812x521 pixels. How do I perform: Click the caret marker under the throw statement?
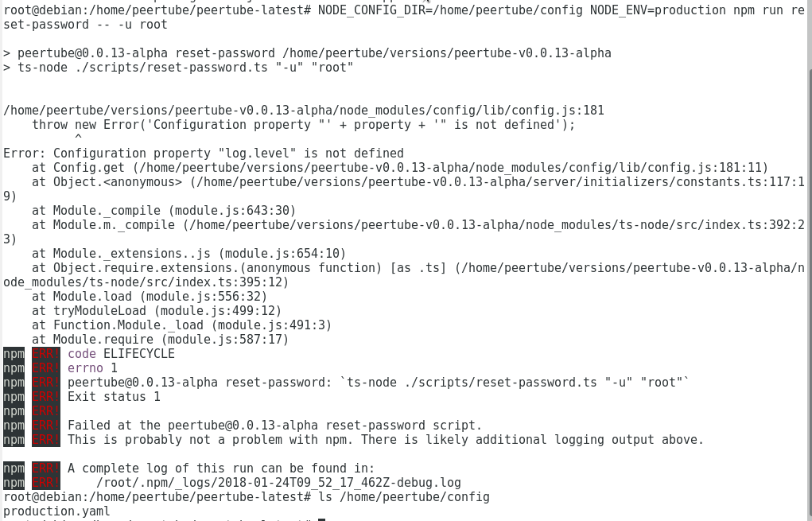[x=78, y=138]
